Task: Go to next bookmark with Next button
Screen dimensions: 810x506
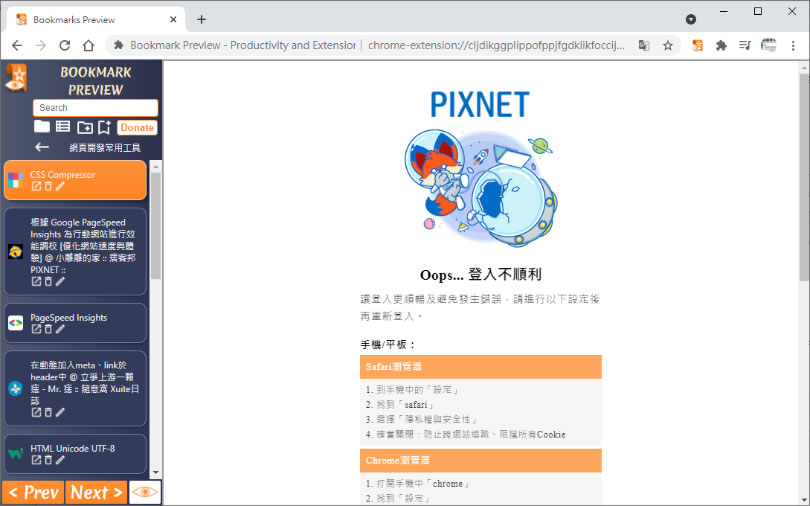Action: click(96, 493)
